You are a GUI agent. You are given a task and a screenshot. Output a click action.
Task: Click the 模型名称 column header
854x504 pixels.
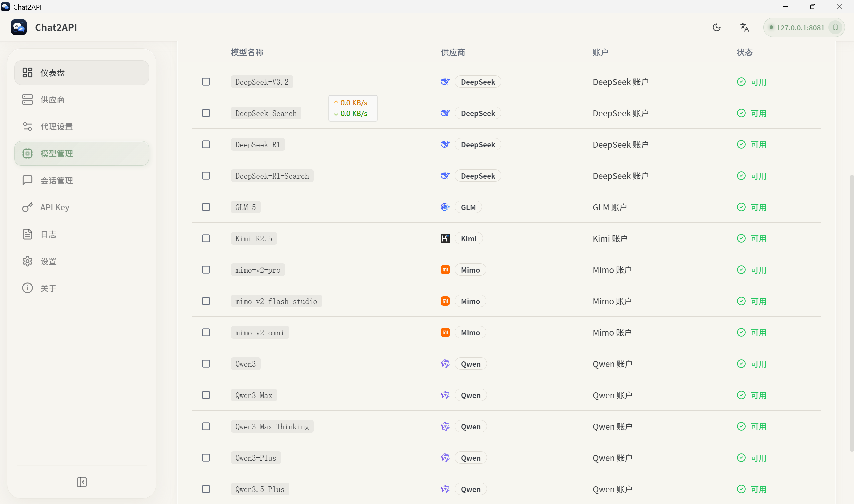(x=247, y=52)
